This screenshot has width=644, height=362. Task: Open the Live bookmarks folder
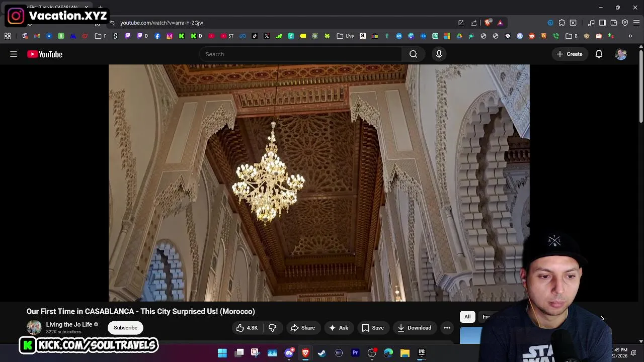345,36
